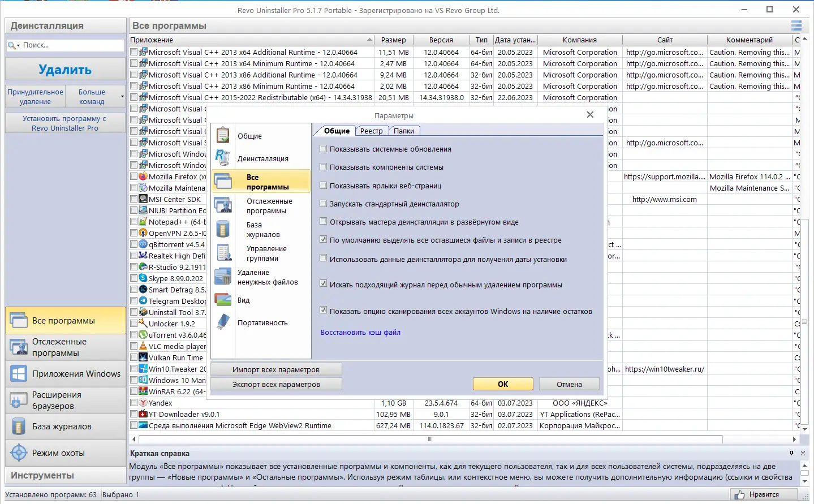Sort by the Версия column header

(441, 40)
